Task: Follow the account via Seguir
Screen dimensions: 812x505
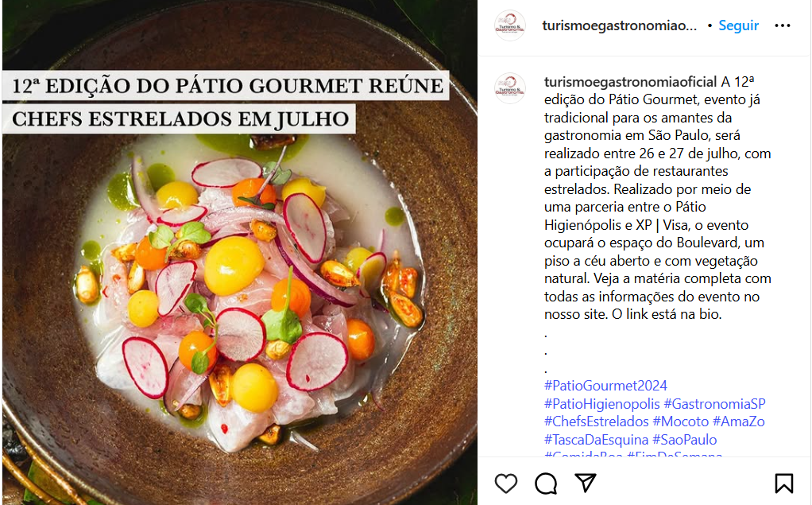Action: [738, 25]
